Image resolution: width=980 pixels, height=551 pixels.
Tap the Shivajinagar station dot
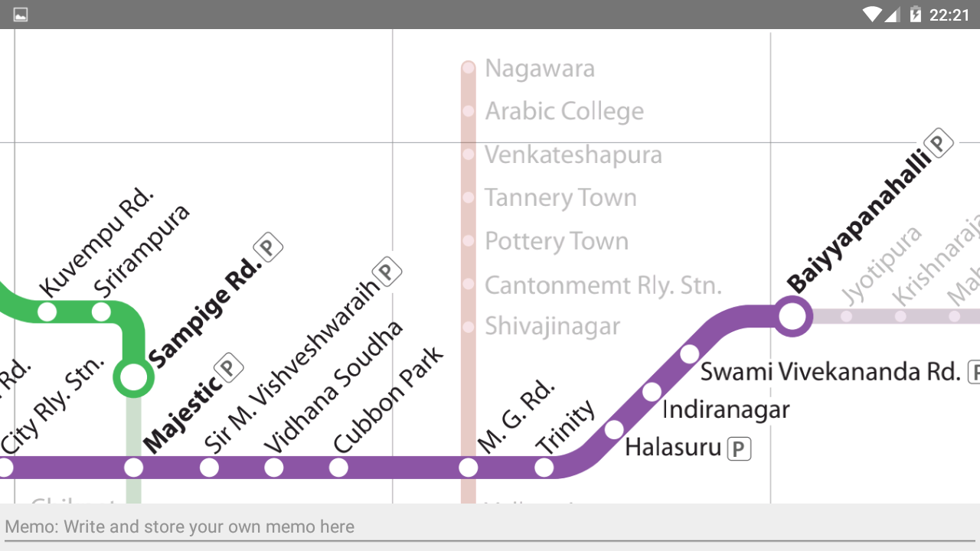coord(469,328)
